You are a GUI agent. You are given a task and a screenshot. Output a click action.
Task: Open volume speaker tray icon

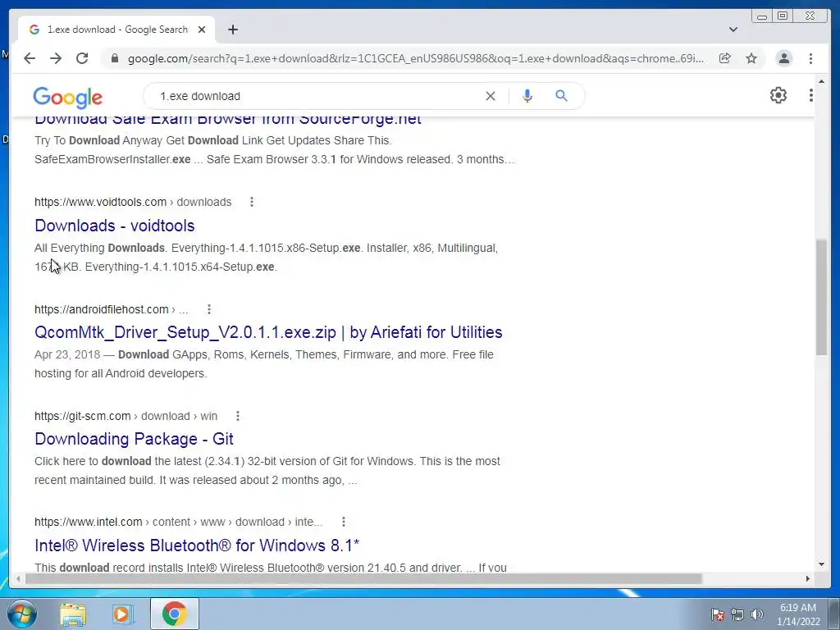click(757, 614)
